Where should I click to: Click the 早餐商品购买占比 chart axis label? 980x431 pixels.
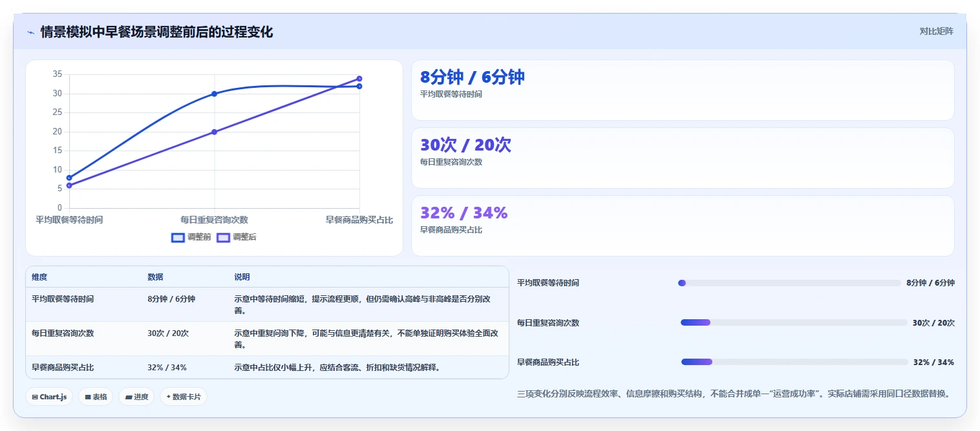[359, 220]
